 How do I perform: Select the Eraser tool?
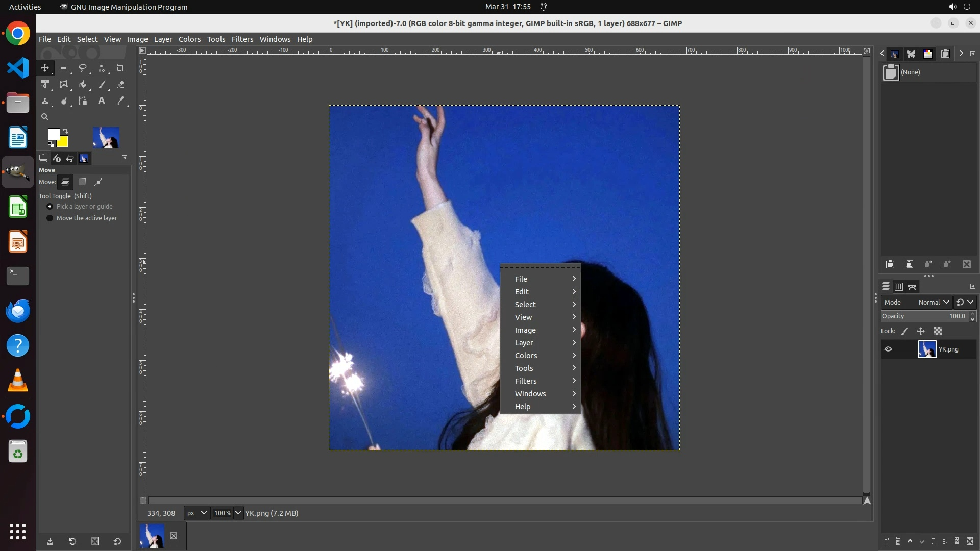tap(120, 85)
